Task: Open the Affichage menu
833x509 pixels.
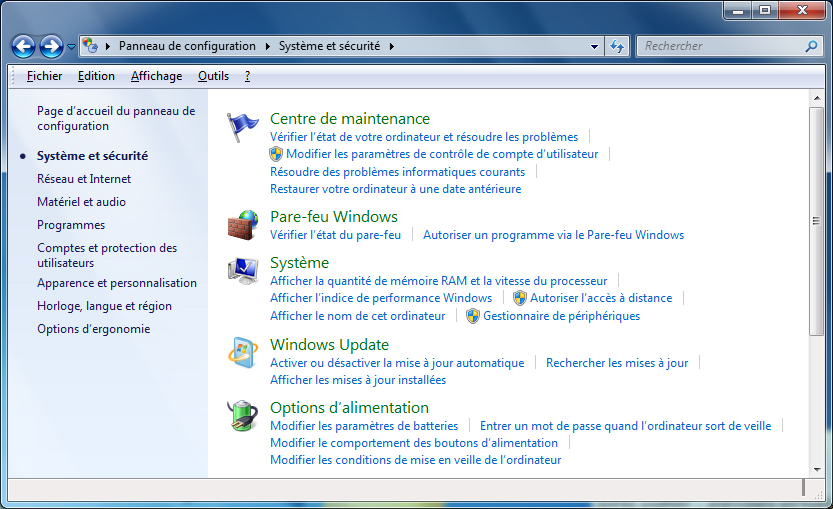Action: tap(157, 76)
